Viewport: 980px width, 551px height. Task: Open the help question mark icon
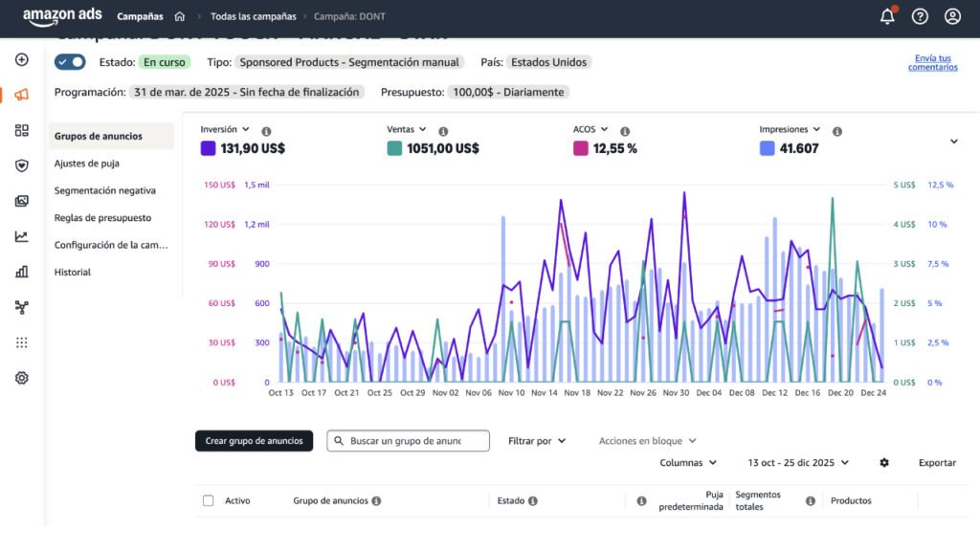[920, 16]
